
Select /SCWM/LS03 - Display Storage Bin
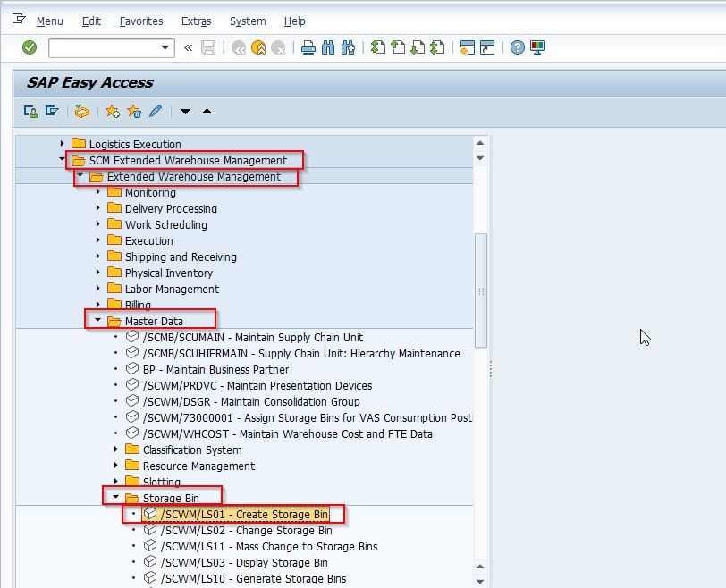(244, 563)
